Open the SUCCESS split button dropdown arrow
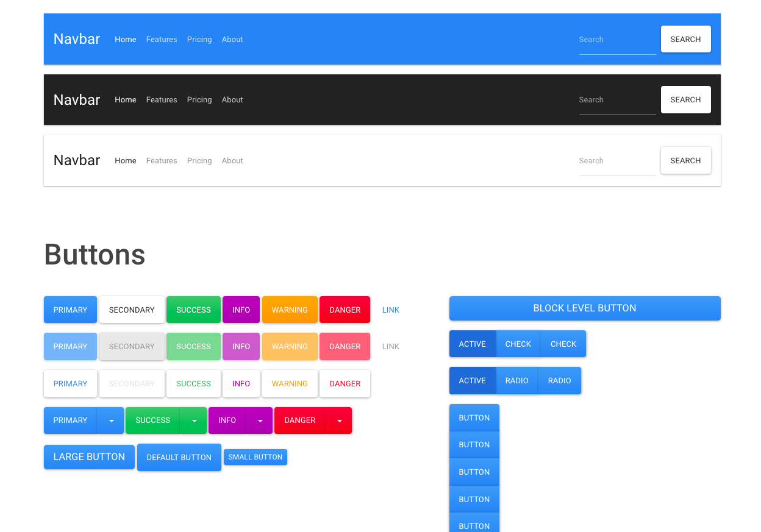Viewport: 761px width, 532px height. coord(194,420)
